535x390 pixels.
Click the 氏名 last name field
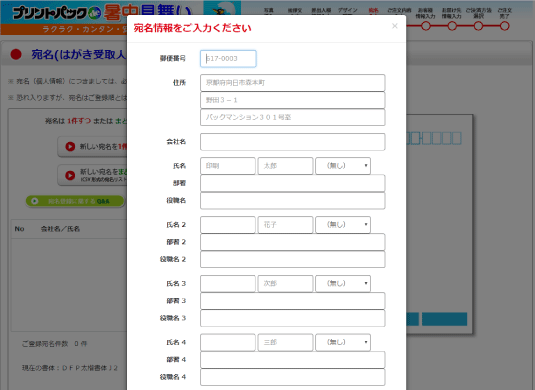[228, 166]
